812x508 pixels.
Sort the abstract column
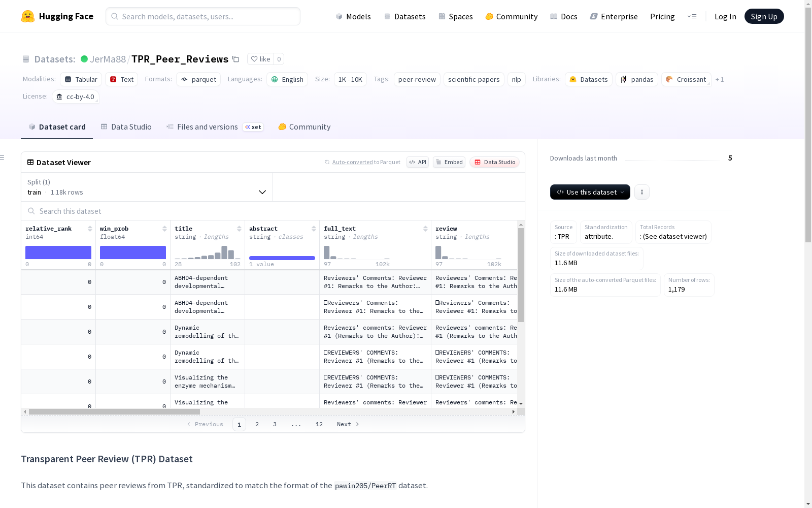(314, 229)
